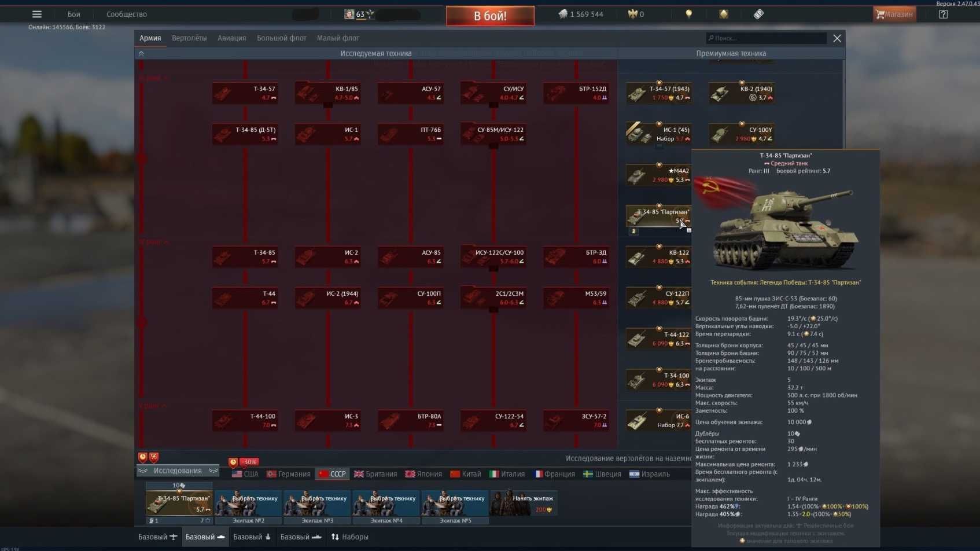Open the Бои menu
Image resolution: width=980 pixels, height=551 pixels.
coord(74,14)
